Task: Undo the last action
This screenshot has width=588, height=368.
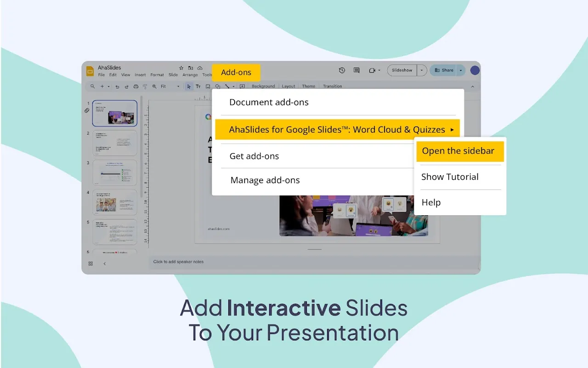Action: 118,86
